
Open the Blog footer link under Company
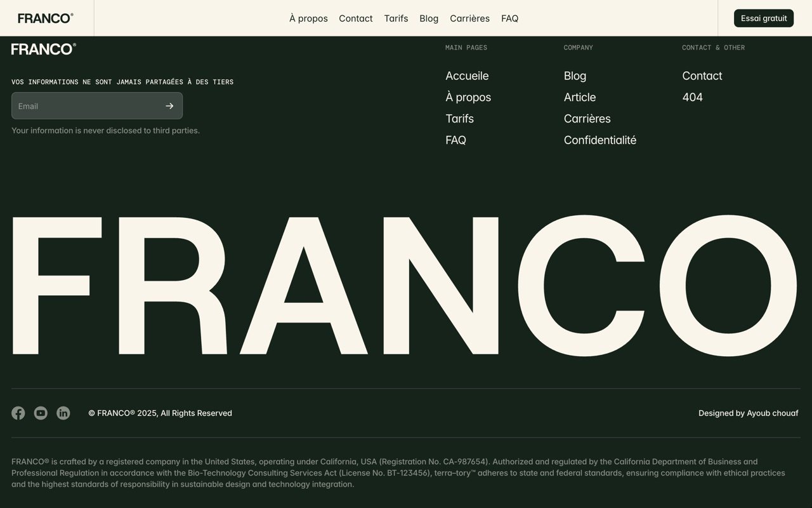click(575, 76)
